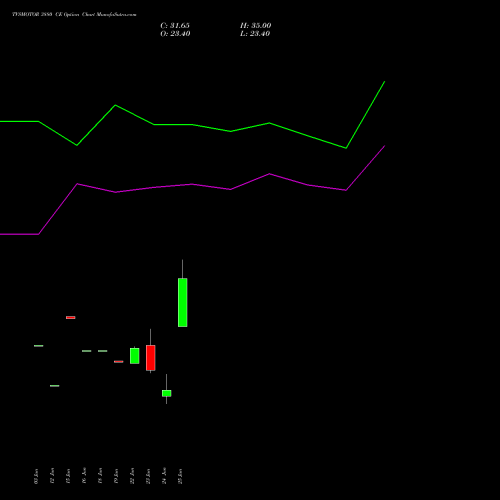Click the 23 Jun date axis label

(148, 476)
